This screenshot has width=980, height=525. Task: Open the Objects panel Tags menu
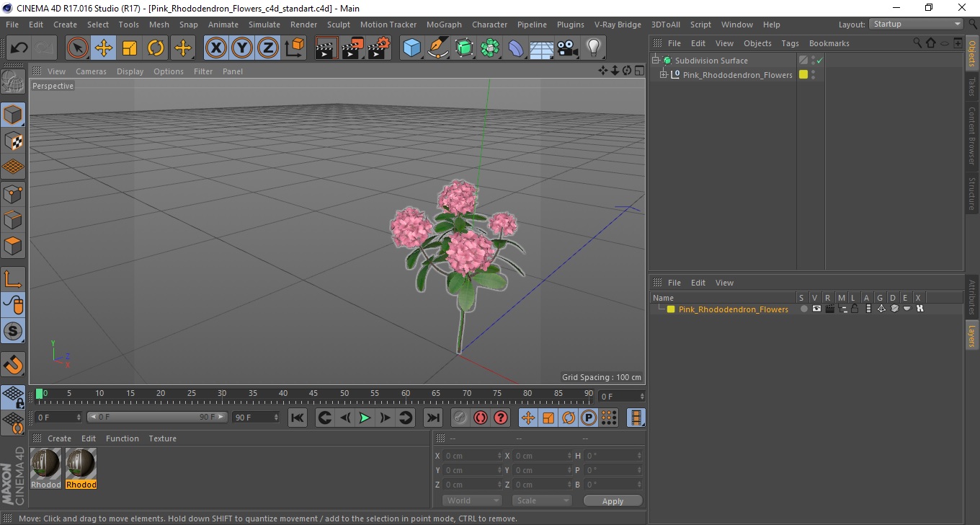coord(790,43)
